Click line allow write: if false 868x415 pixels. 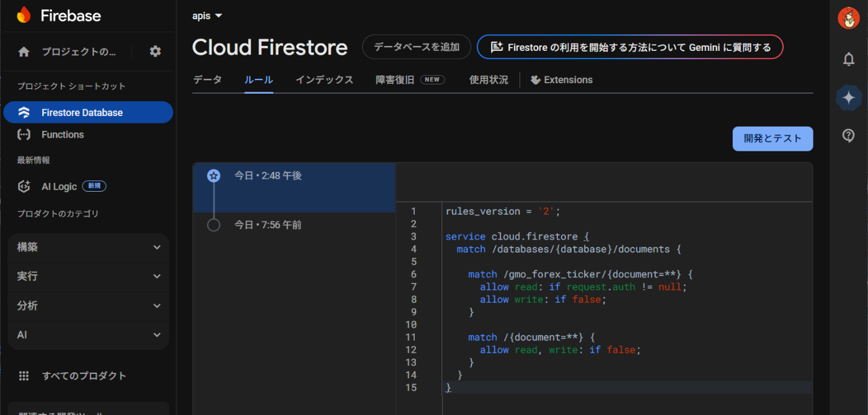542,299
